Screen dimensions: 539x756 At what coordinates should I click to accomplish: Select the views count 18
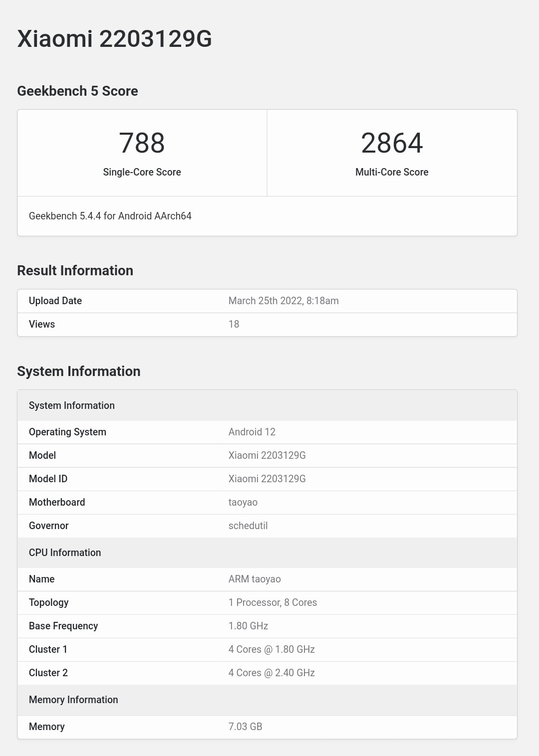(234, 324)
